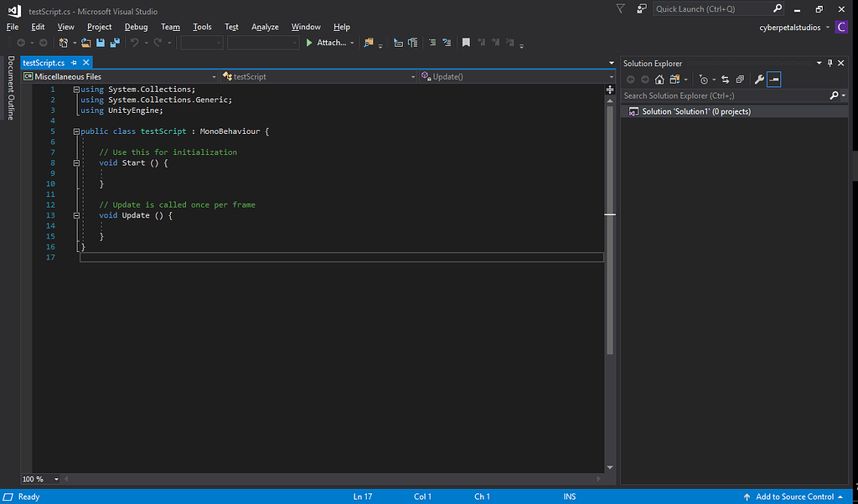Click the Save All icon
This screenshot has width=858, height=504.
tap(114, 42)
